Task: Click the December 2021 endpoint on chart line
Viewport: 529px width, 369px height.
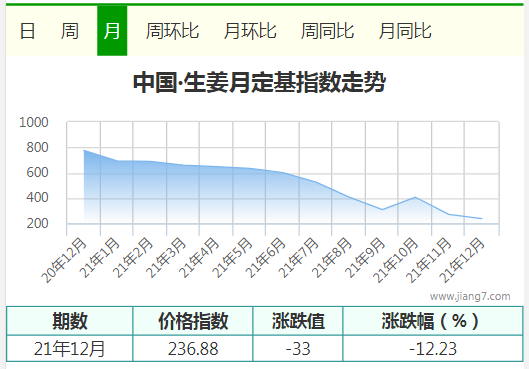Action: [x=482, y=219]
